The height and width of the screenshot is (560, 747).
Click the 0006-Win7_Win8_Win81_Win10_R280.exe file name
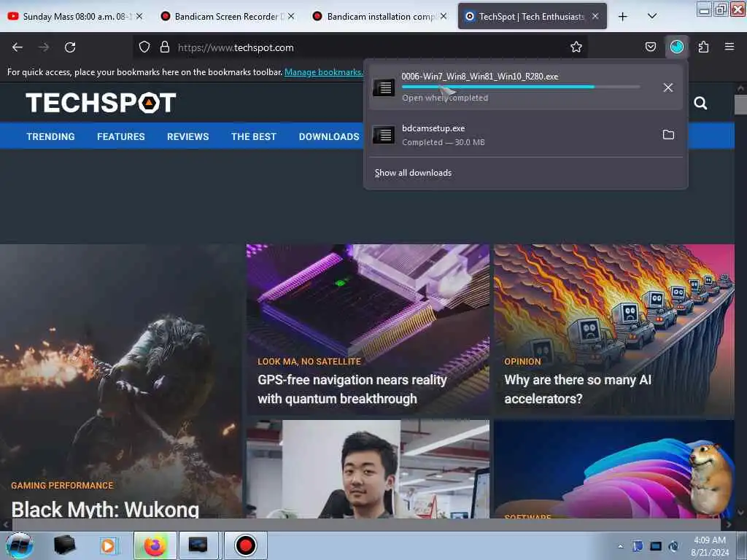pyautogui.click(x=480, y=76)
